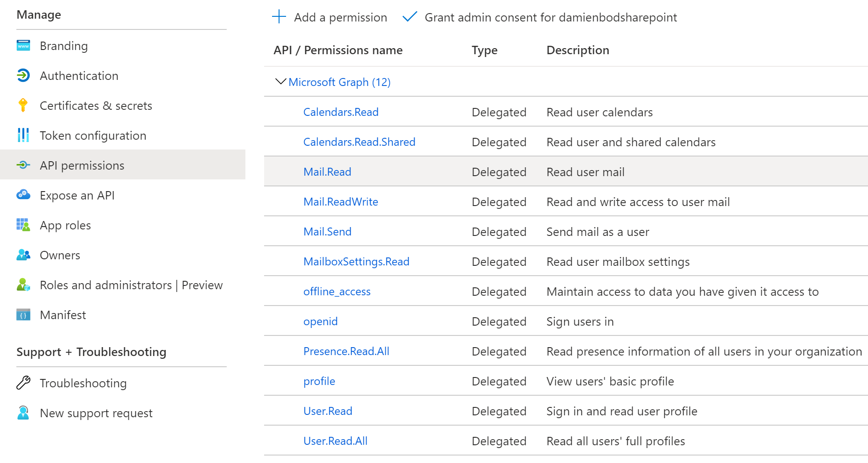Click the Token configuration bars icon
Image resolution: width=868 pixels, height=463 pixels.
pos(23,135)
